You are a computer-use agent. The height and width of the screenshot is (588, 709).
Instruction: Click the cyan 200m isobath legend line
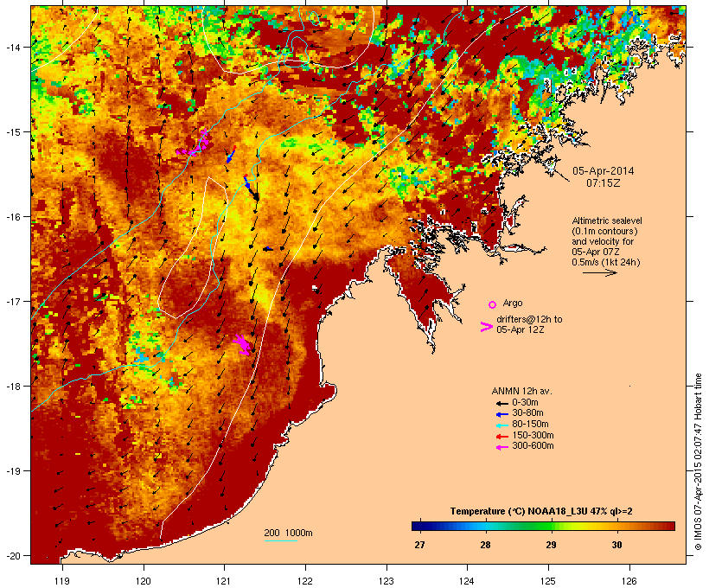(280, 540)
